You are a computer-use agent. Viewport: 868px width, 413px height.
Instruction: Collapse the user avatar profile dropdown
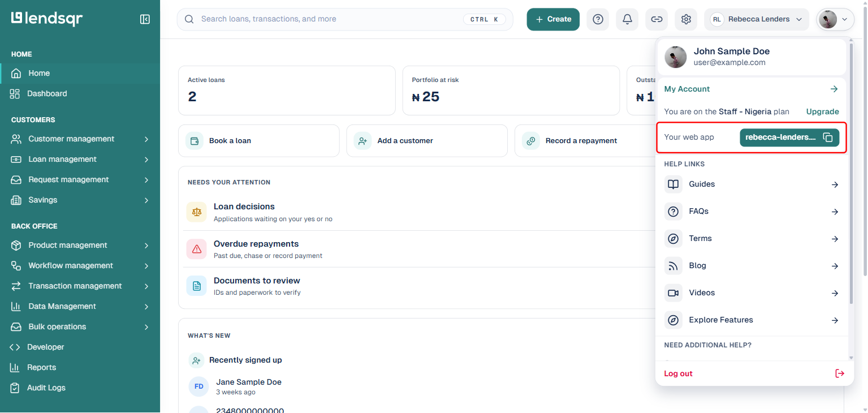[x=835, y=19]
